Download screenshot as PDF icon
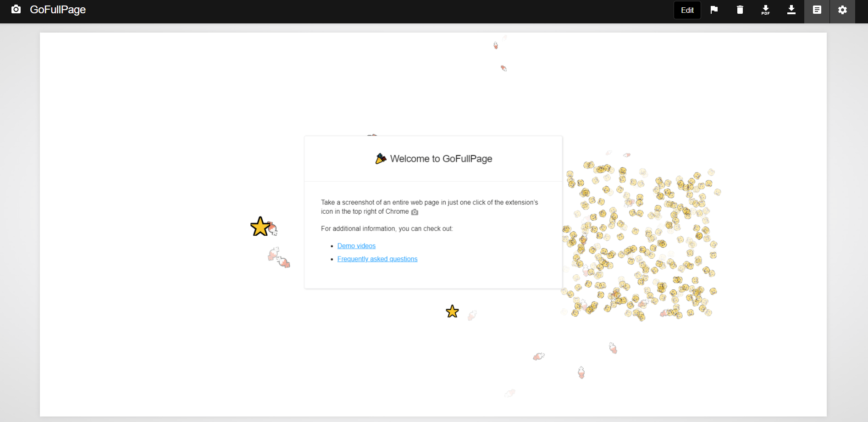Screen dimensions: 868x422 coord(765,10)
